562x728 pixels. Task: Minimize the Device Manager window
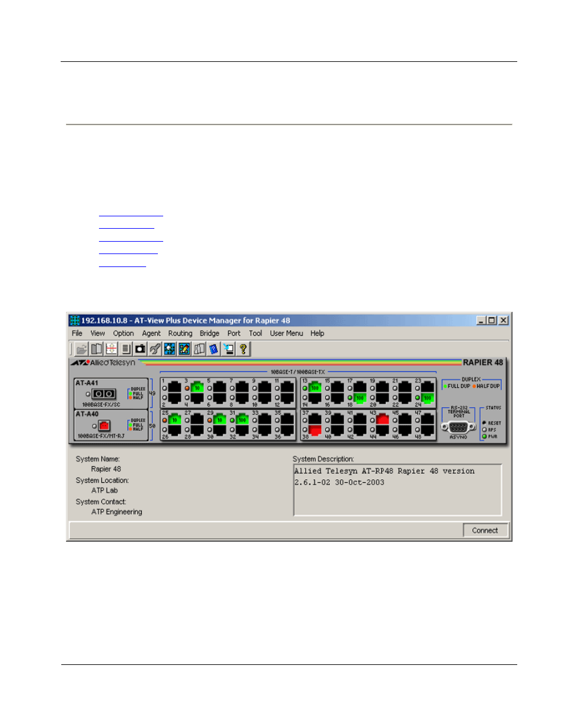[x=481, y=320]
